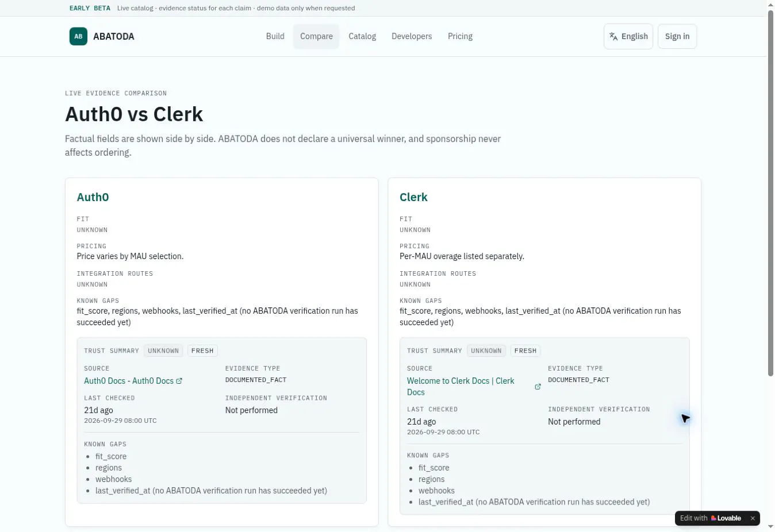Select the Compare nav tab
The width and height of the screenshot is (775, 532).
coord(316,36)
